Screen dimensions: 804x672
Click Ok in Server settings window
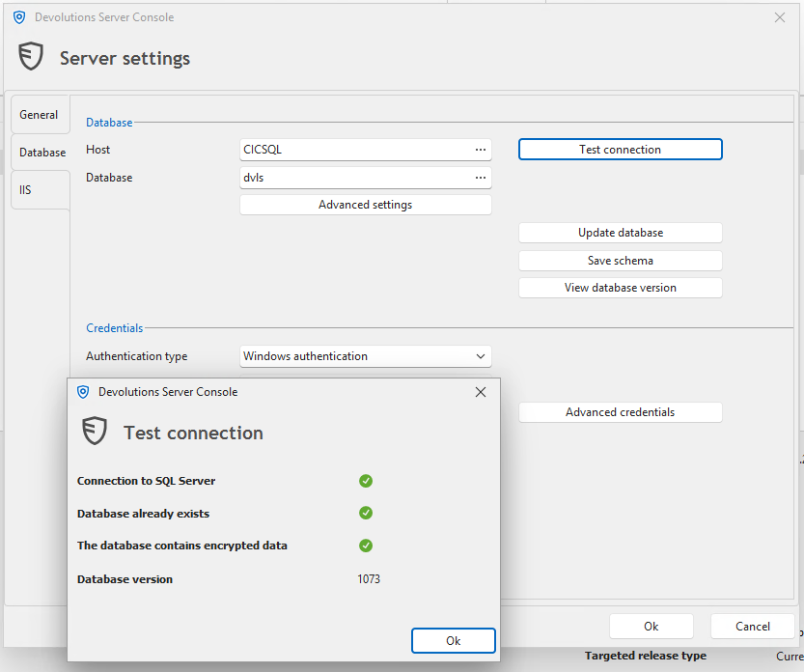[x=652, y=627]
